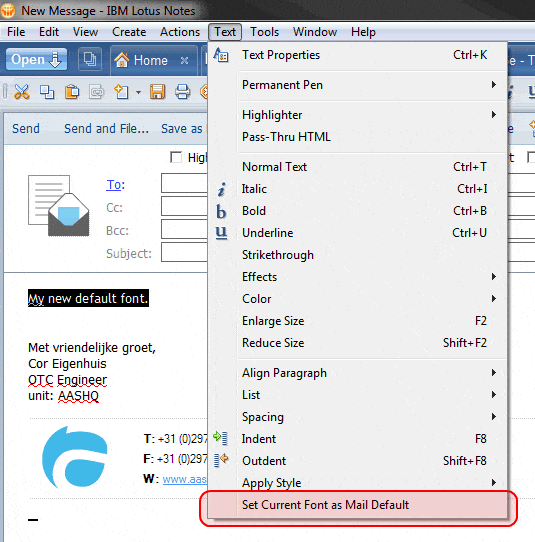
Task: Click the Indent icon in Text menu
Action: [221, 438]
